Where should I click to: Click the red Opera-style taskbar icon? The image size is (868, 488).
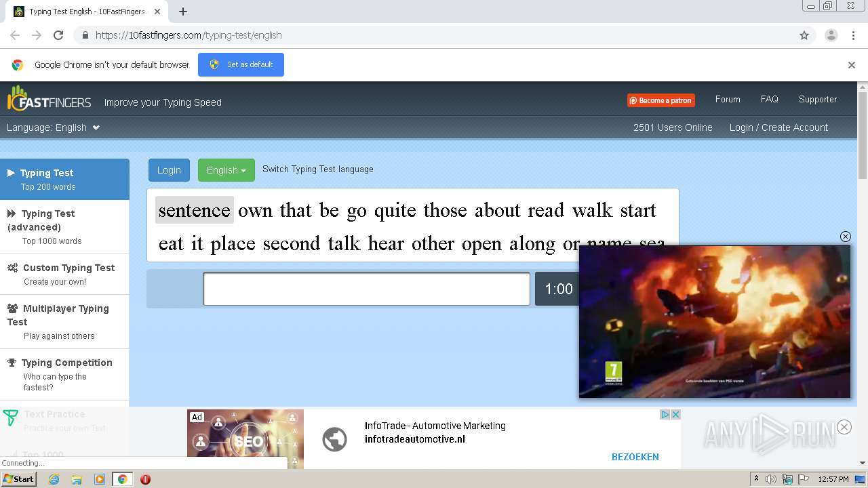click(x=145, y=479)
